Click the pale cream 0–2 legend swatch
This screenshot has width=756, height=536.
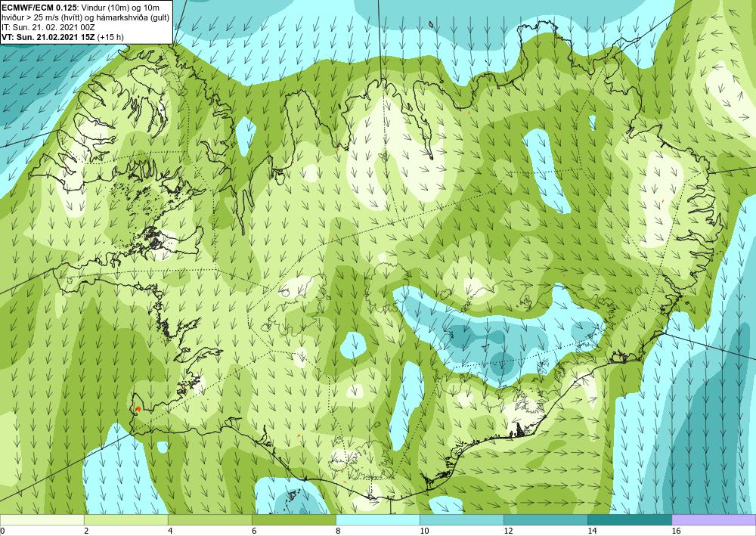(42, 519)
